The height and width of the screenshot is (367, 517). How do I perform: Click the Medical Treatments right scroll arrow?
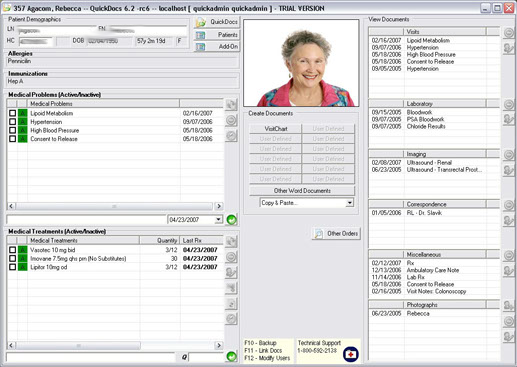point(219,345)
